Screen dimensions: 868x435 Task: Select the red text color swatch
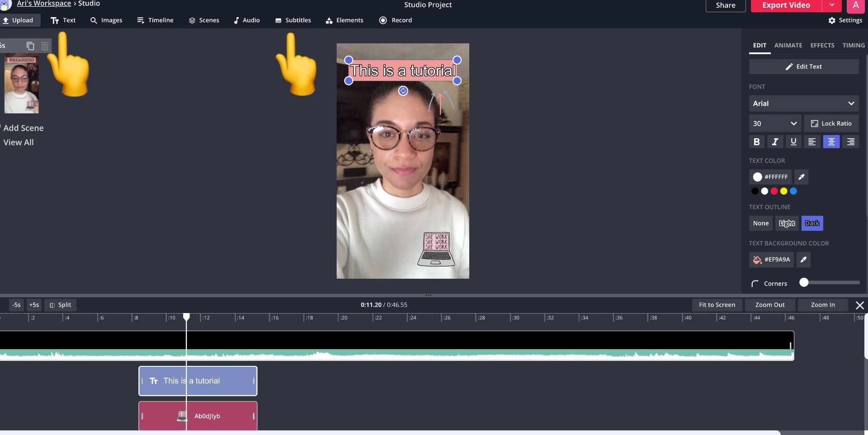tap(774, 191)
